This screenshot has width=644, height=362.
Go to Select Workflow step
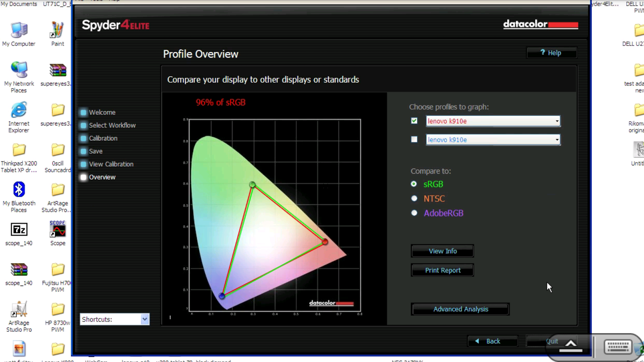[112, 125]
